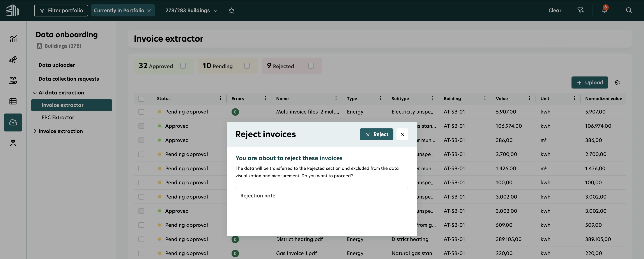Image resolution: width=644 pixels, height=259 pixels.
Task: Select the data table sidebar icon
Action: tap(13, 101)
